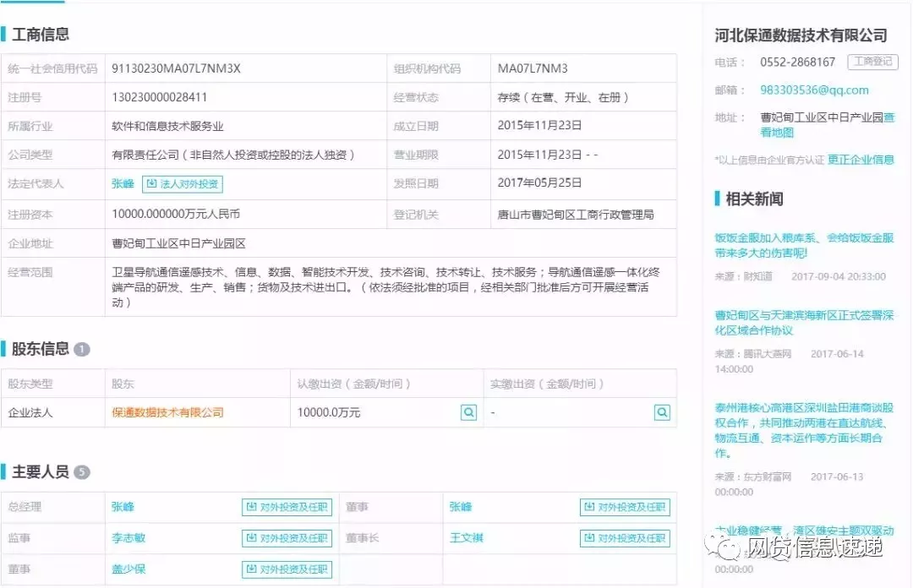
Task: Click shareholder count badge next to 股东信息
Action: click(x=82, y=349)
